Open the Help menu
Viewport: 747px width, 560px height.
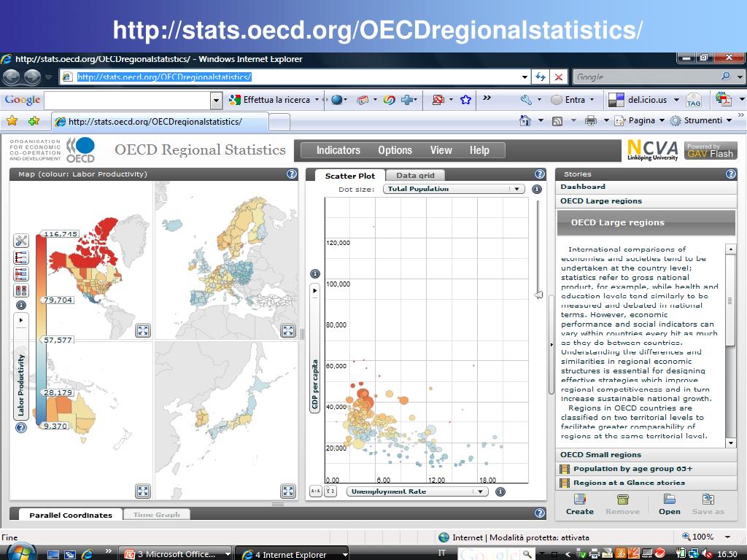(x=479, y=150)
